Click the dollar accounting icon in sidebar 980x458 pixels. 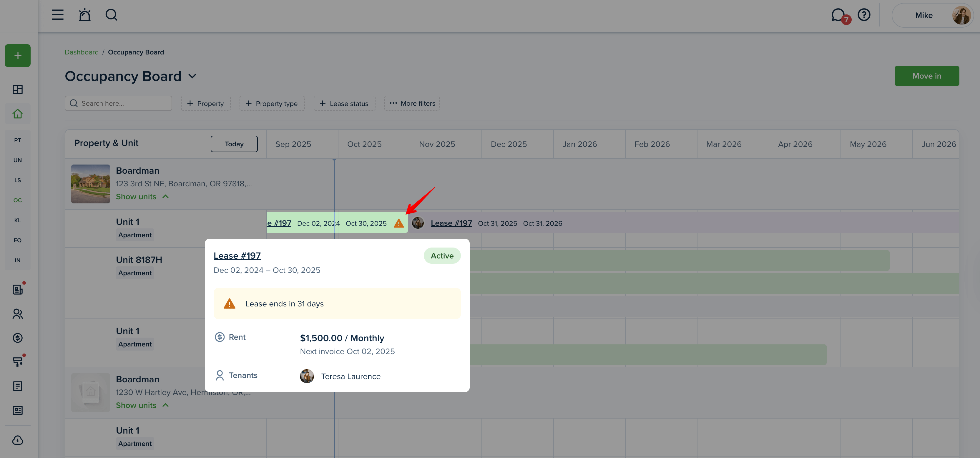pos(17,338)
